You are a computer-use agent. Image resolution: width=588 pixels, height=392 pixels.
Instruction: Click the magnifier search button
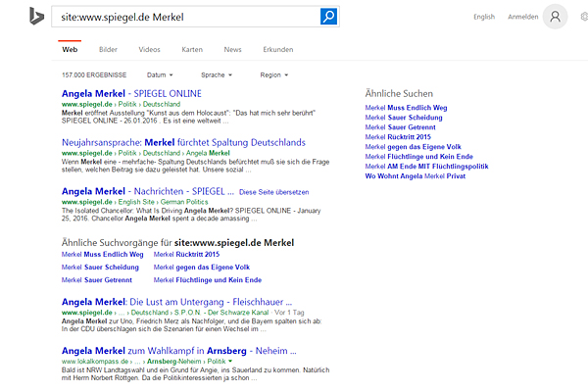point(329,17)
